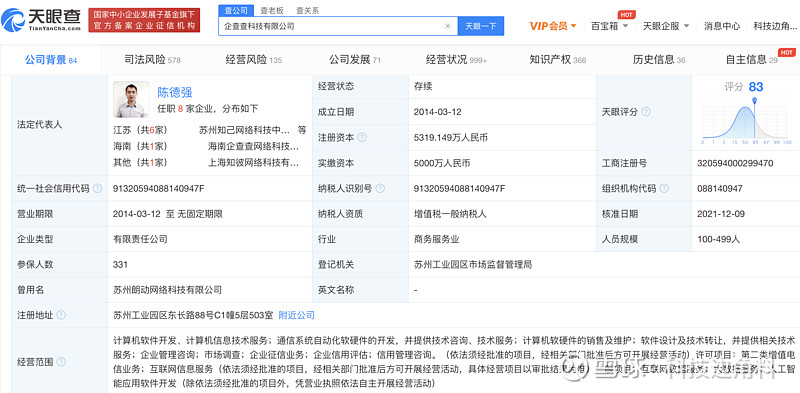Image resolution: width=800 pixels, height=393 pixels.
Task: Open 上海知彼网络科技 company link
Action: point(253,163)
